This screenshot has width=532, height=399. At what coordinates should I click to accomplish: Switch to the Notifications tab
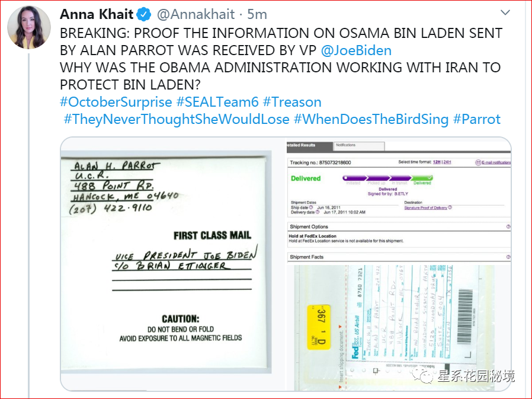(x=359, y=146)
